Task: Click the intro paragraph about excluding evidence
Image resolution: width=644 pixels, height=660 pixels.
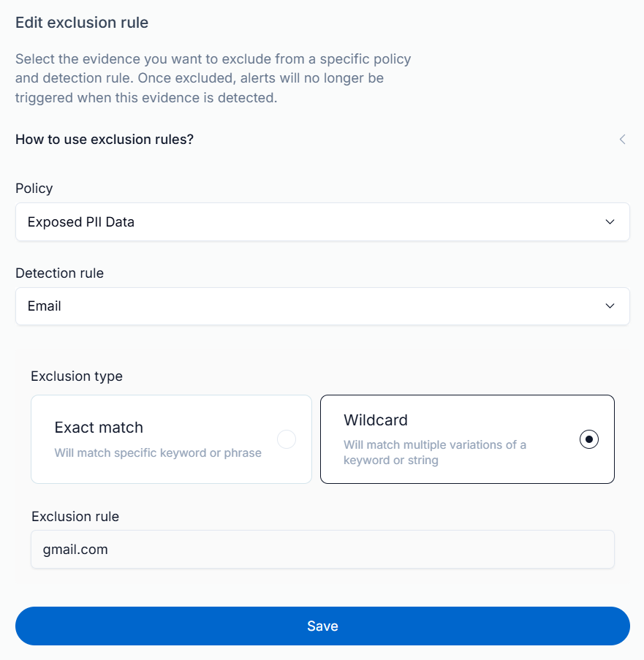Action: tap(213, 78)
